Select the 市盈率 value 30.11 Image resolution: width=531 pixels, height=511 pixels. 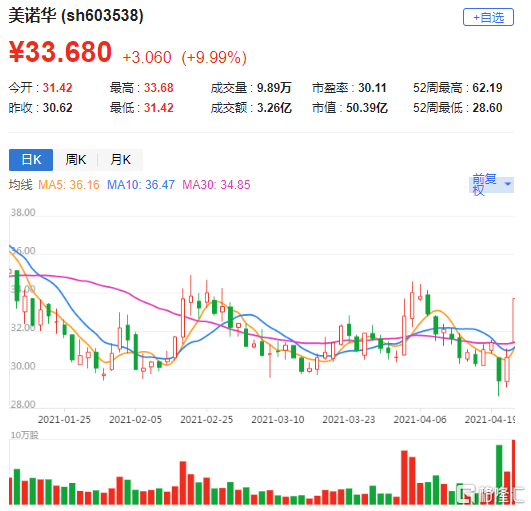[372, 88]
